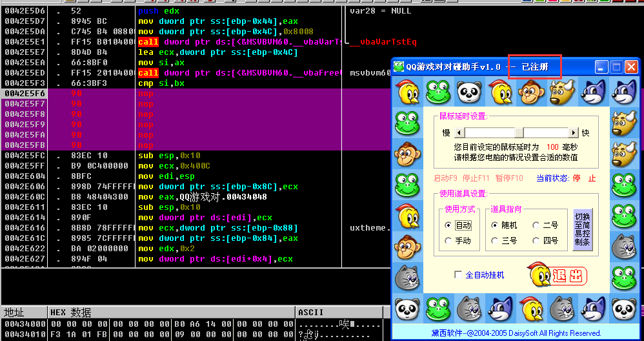Click the chicken icon in the bottom row
Image resolution: width=644 pixels, height=341 pixels.
click(x=530, y=308)
